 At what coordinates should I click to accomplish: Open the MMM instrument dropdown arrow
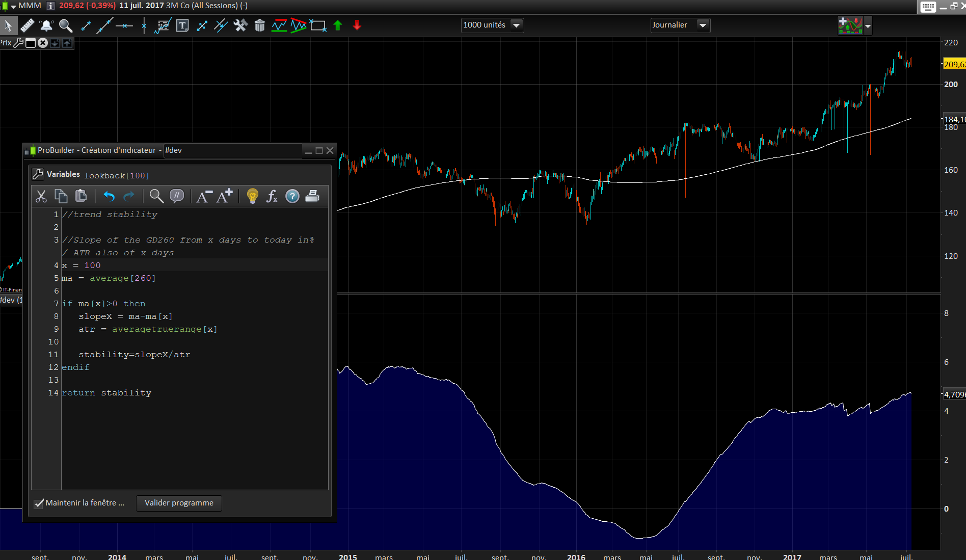(x=13, y=6)
